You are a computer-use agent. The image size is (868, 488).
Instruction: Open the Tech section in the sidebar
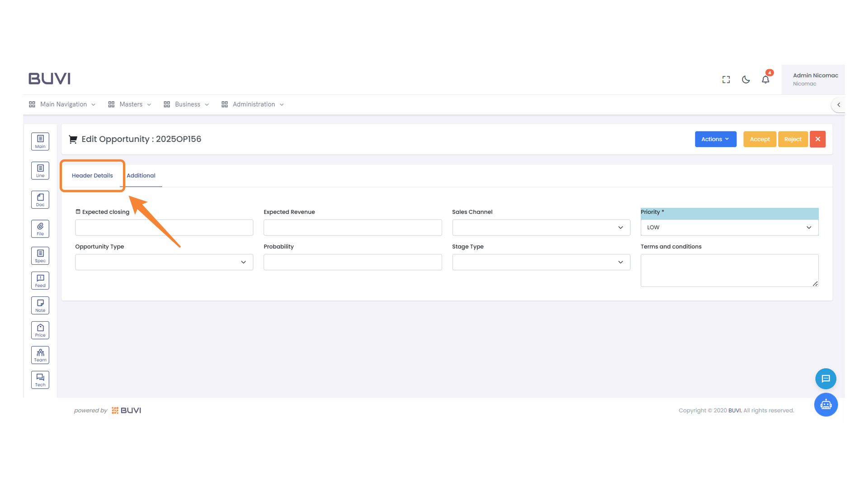40,380
